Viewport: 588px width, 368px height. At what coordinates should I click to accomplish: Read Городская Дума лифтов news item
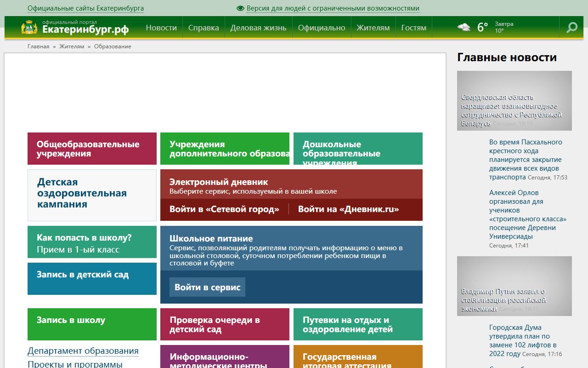pos(523,341)
